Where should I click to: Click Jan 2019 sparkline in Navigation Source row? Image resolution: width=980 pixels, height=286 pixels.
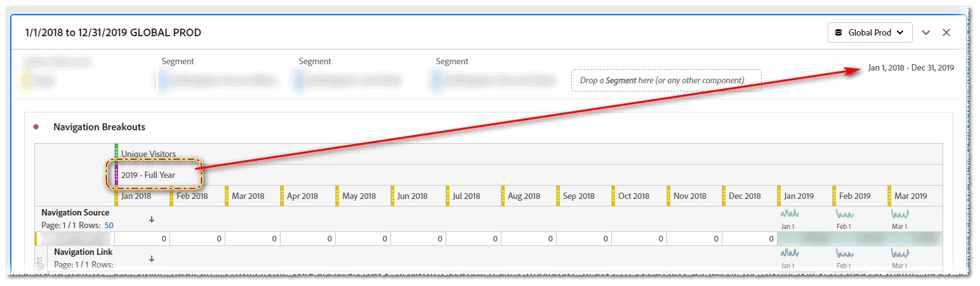click(789, 214)
